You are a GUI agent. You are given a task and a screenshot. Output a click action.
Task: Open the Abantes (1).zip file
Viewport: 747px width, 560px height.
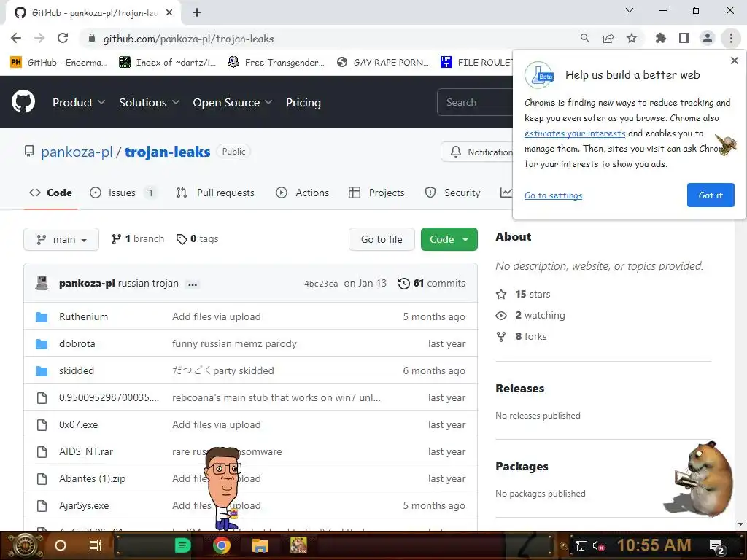[x=92, y=478]
